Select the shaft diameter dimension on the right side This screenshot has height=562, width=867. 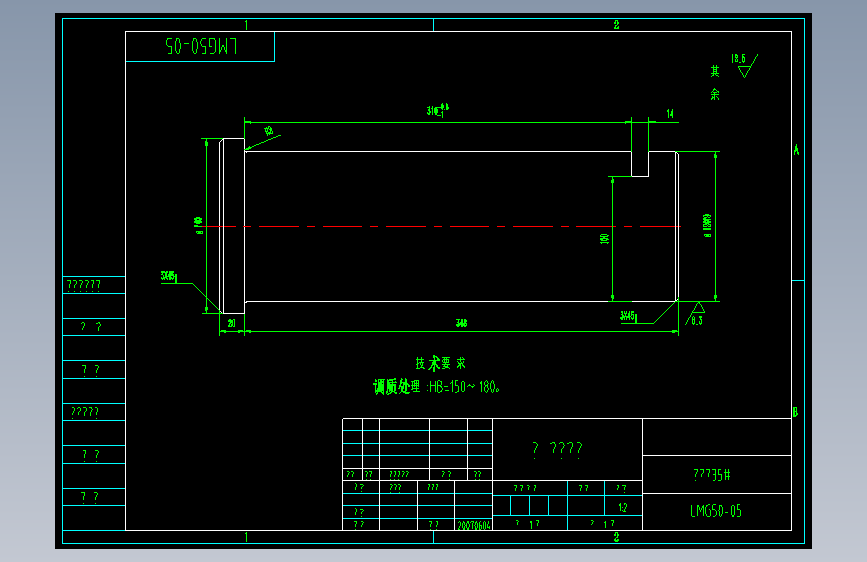tap(707, 225)
